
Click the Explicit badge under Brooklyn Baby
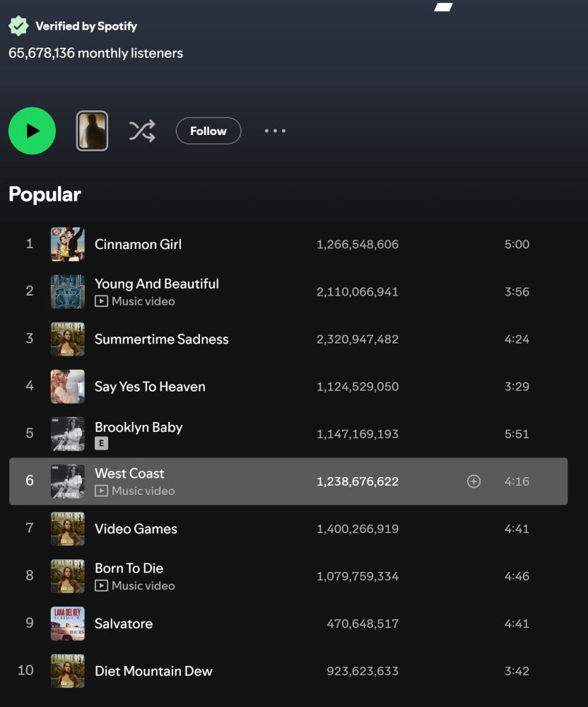pos(101,443)
